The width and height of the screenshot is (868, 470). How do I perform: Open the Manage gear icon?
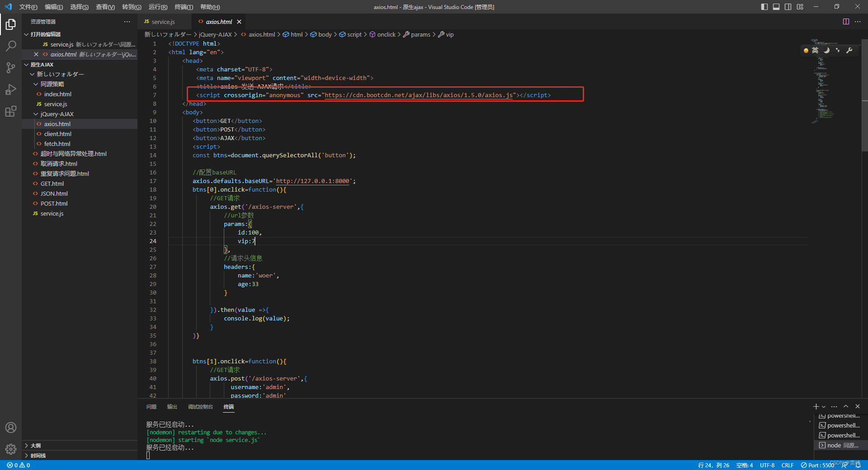click(x=11, y=449)
